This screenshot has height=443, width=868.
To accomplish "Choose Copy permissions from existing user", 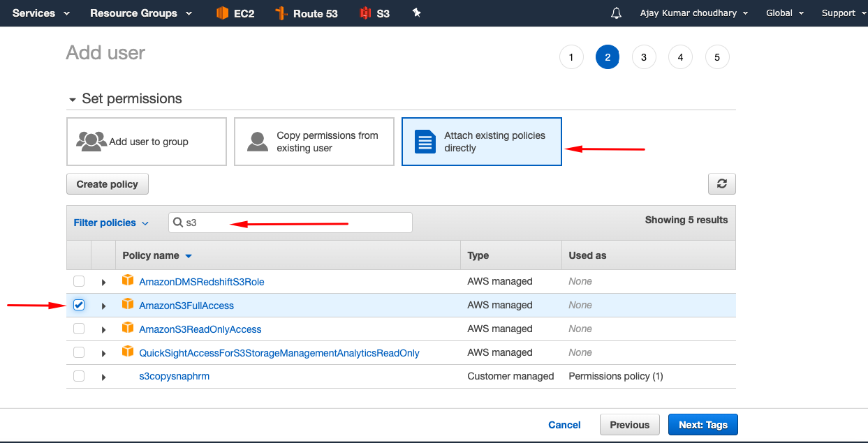I will pos(314,142).
